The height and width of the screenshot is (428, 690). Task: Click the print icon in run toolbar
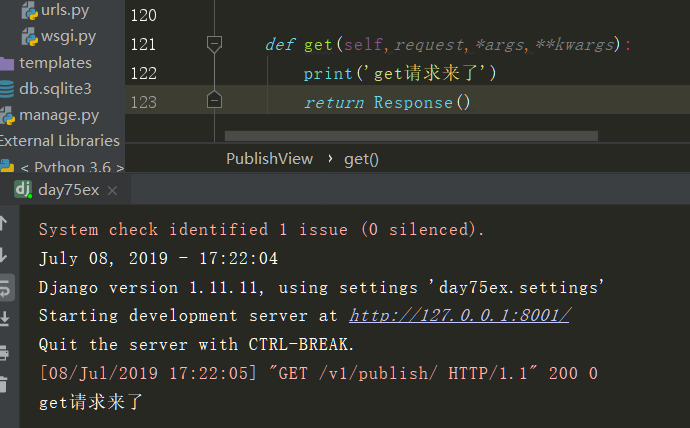click(4, 352)
